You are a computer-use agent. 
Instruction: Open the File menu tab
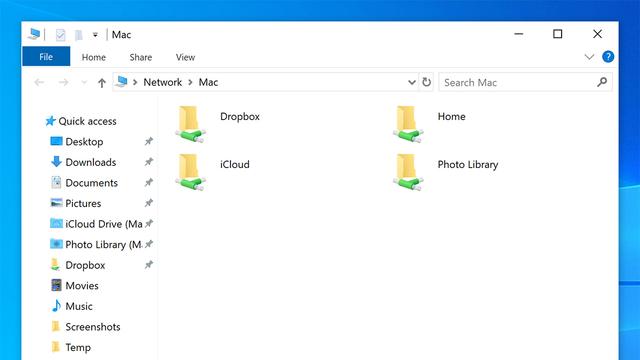click(46, 57)
